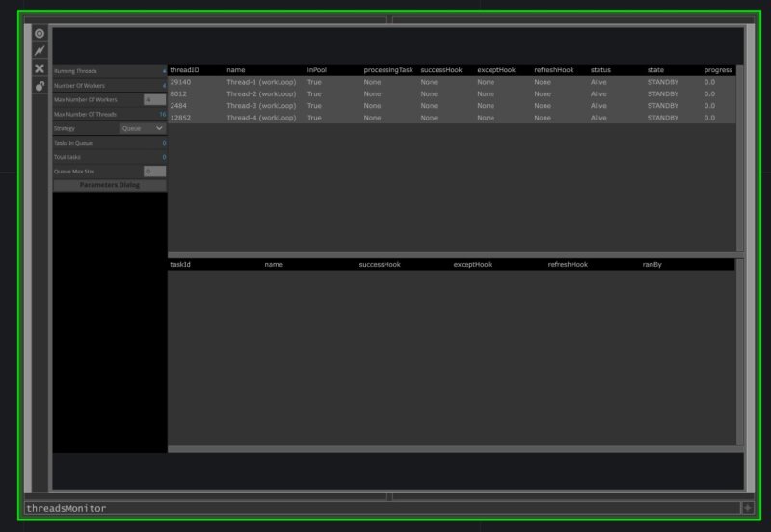771x532 pixels.
Task: Click the inPool True value for Thread-1
Action: click(314, 82)
